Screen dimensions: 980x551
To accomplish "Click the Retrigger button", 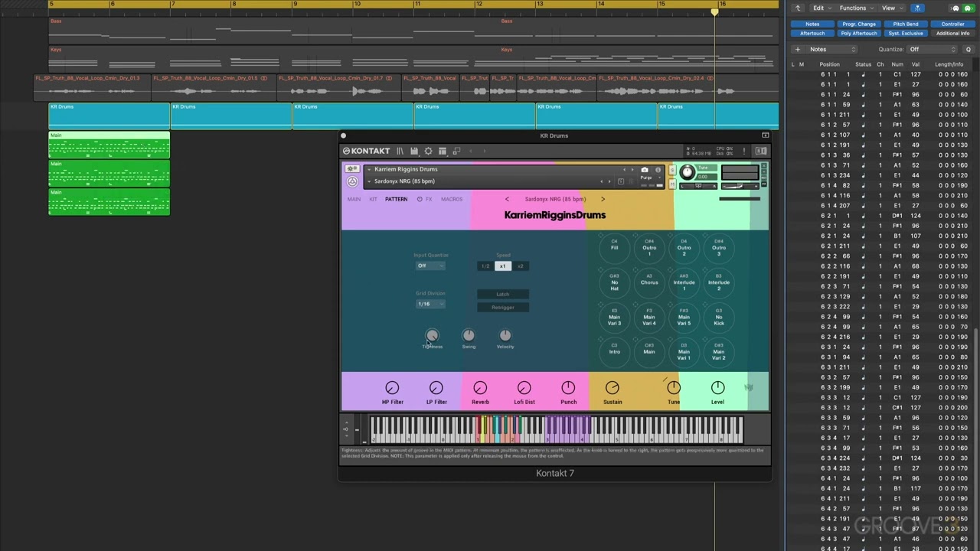I will point(502,307).
